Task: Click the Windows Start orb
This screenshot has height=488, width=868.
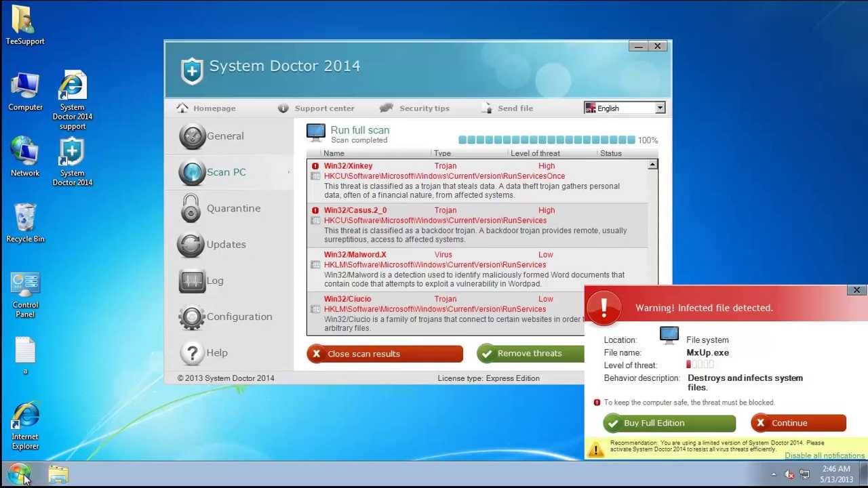Action: [19, 474]
